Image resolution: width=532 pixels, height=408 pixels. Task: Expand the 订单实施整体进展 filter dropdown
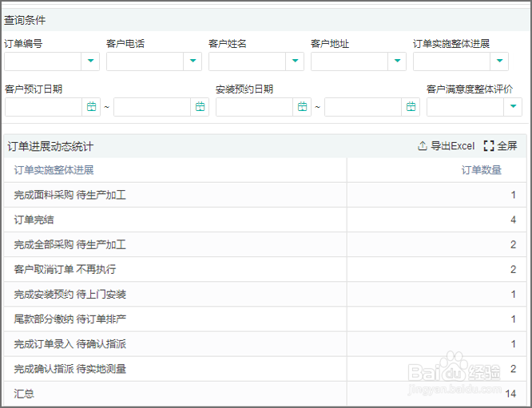500,61
